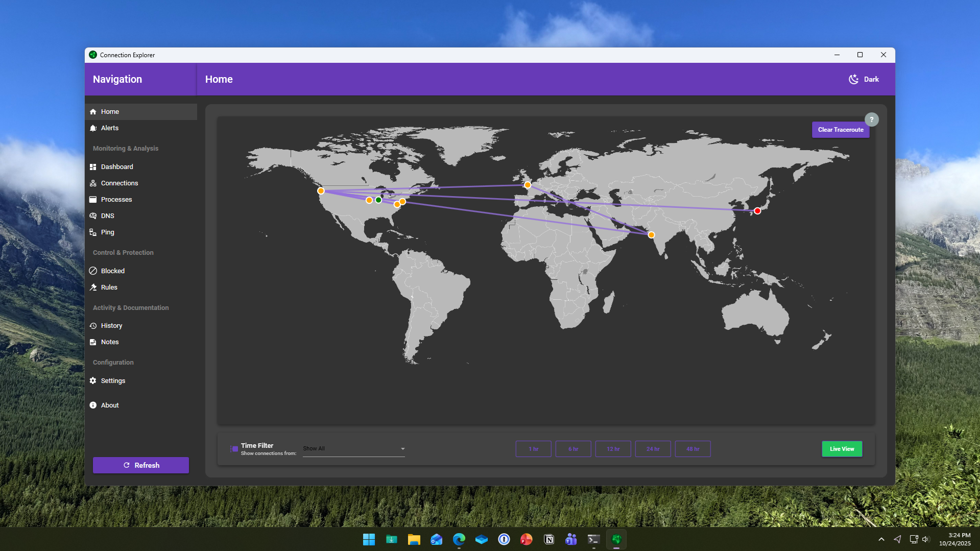The width and height of the screenshot is (980, 551).
Task: Open the DNS analysis tool
Action: pyautogui.click(x=93, y=215)
